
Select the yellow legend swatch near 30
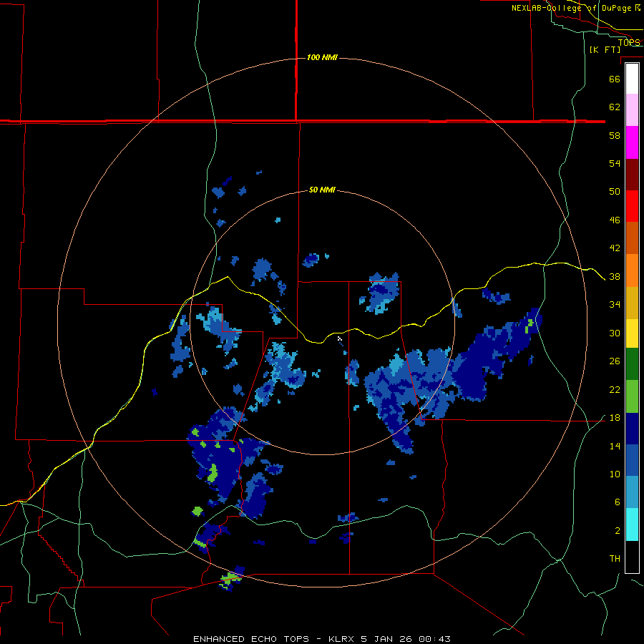click(632, 333)
